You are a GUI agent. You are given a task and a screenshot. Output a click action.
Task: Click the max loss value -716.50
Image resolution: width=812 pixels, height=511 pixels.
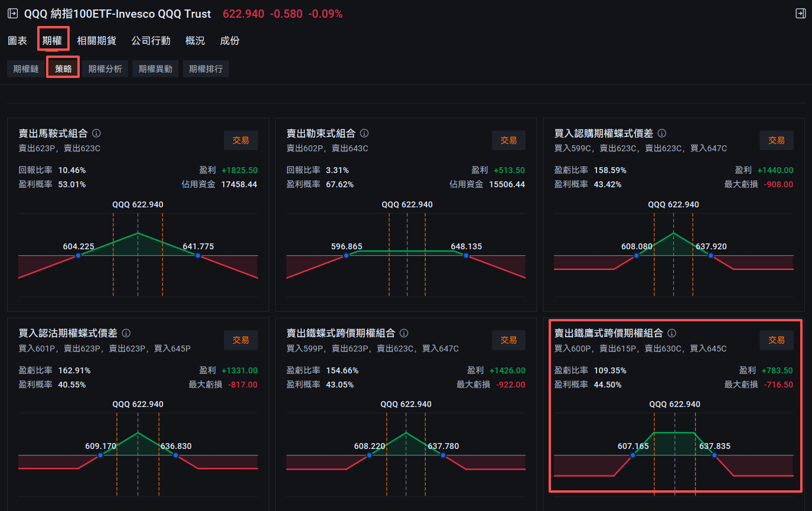(x=778, y=385)
